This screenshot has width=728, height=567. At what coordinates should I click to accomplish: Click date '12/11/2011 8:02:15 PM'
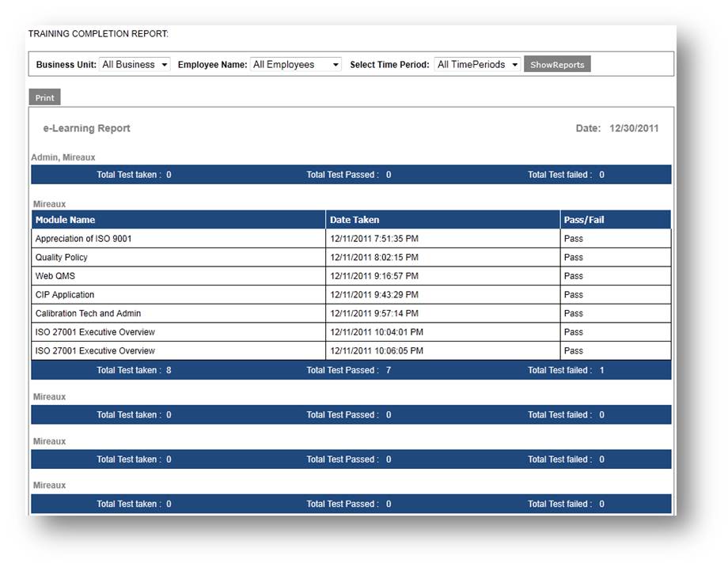(x=374, y=257)
